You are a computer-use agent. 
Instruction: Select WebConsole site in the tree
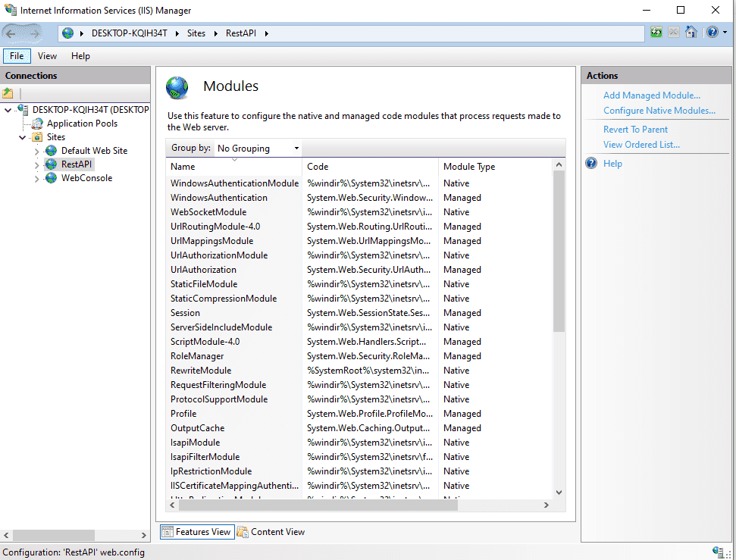[x=87, y=178]
